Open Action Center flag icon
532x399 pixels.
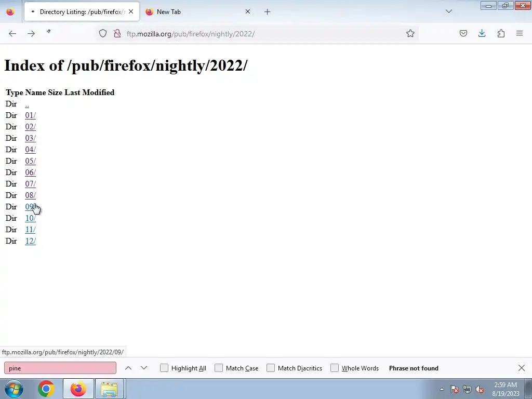tap(455, 389)
